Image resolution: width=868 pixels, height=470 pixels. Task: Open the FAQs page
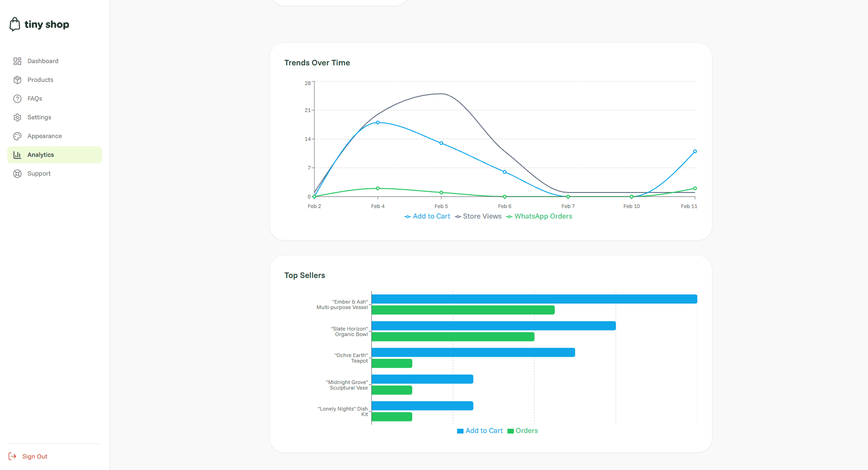click(34, 98)
